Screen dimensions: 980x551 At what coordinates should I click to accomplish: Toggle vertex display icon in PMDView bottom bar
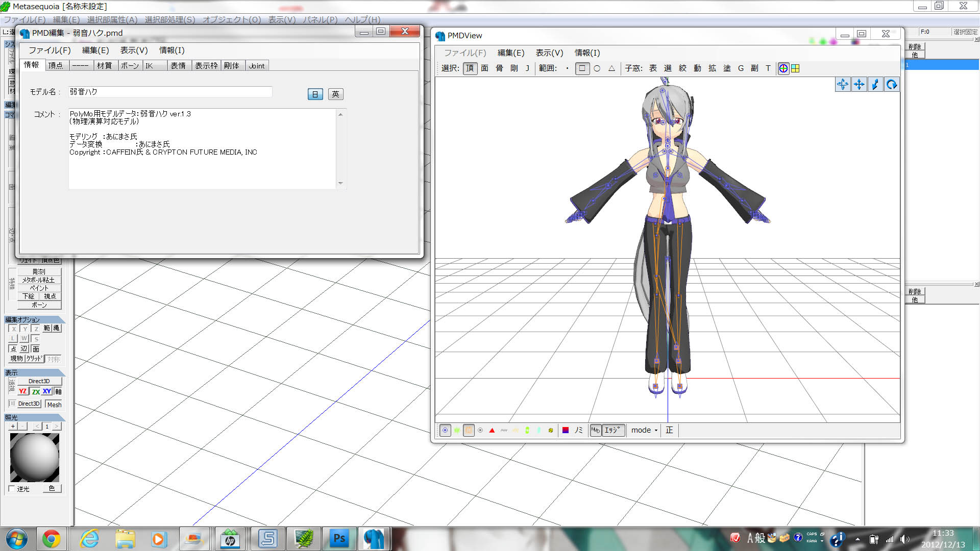[445, 431]
